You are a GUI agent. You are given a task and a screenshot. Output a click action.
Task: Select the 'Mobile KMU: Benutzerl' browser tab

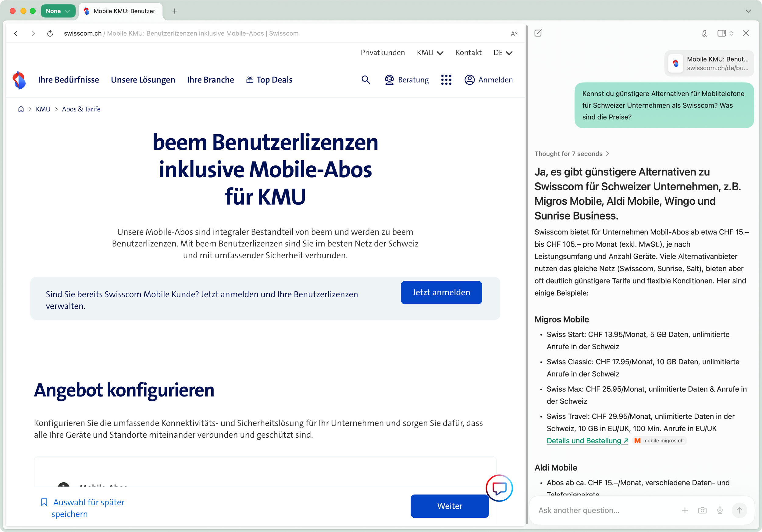(x=120, y=11)
